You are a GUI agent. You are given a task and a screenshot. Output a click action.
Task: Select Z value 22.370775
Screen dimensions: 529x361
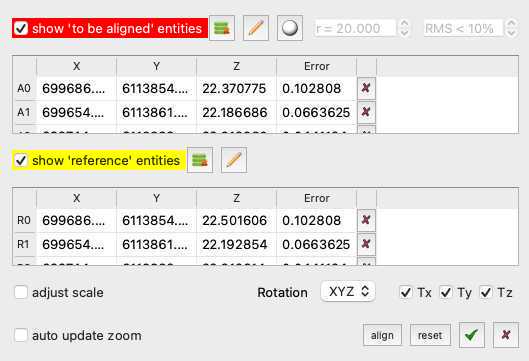pyautogui.click(x=236, y=89)
